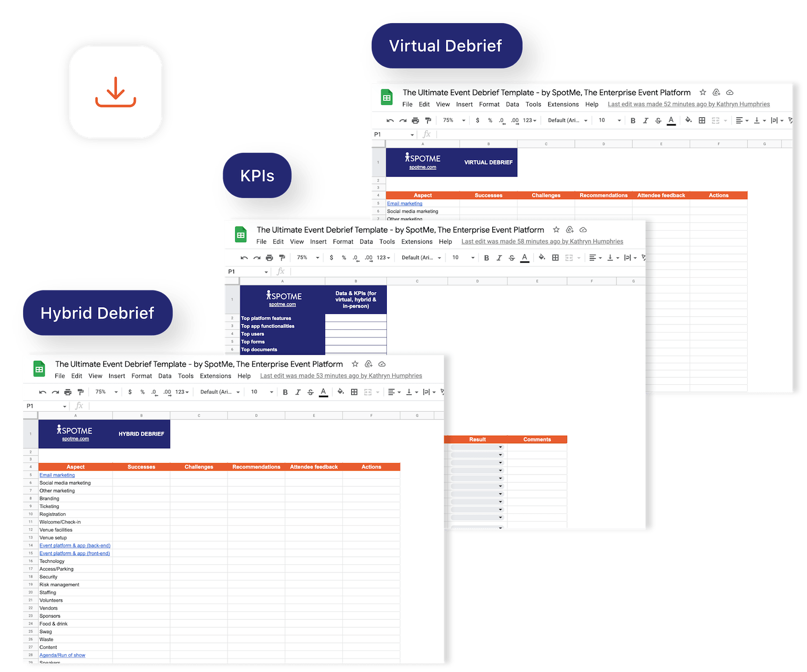The image size is (807, 672).
Task: Follow the Email marketing hyperlink
Action: (57, 475)
